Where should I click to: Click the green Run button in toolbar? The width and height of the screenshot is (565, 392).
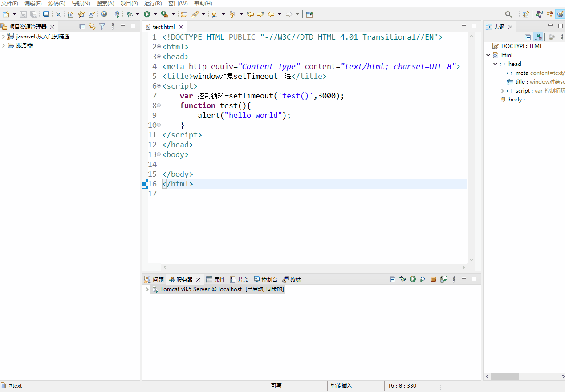147,14
